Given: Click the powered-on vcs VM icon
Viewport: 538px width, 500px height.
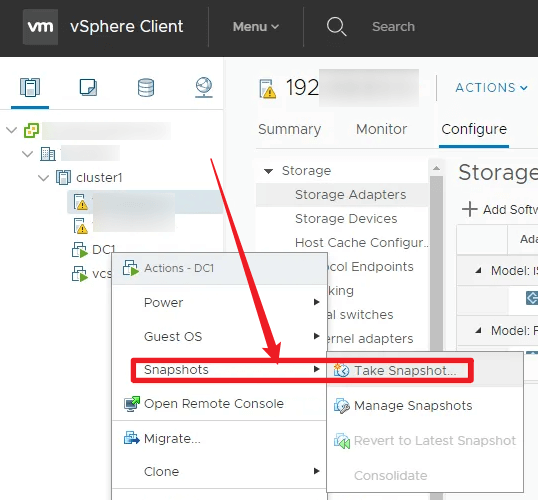Looking at the screenshot, I should click(80, 274).
